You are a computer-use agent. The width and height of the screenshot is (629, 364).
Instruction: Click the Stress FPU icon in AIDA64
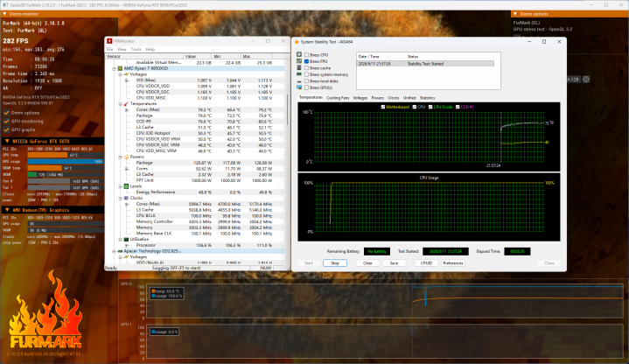click(299, 61)
